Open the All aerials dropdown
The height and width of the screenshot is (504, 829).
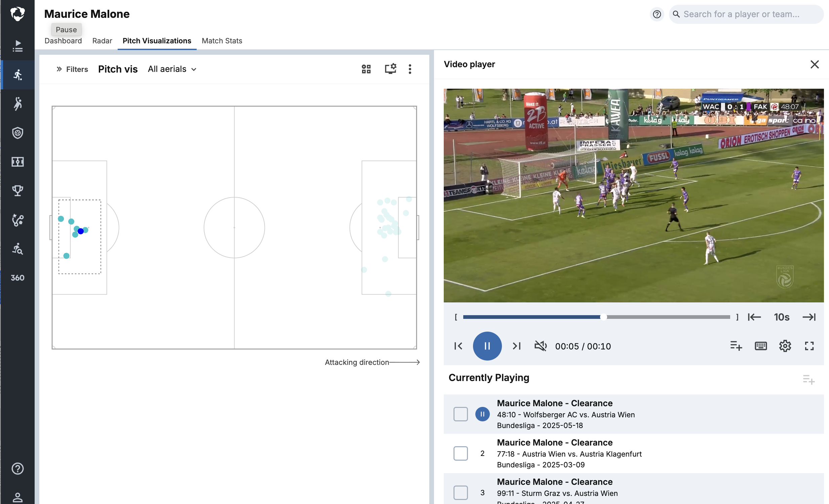172,69
